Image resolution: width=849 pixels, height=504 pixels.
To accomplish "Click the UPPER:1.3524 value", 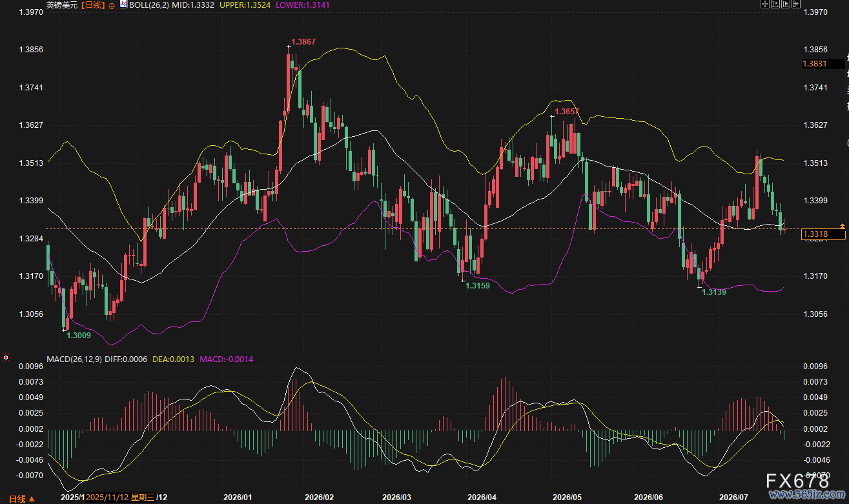I will coord(245,5).
